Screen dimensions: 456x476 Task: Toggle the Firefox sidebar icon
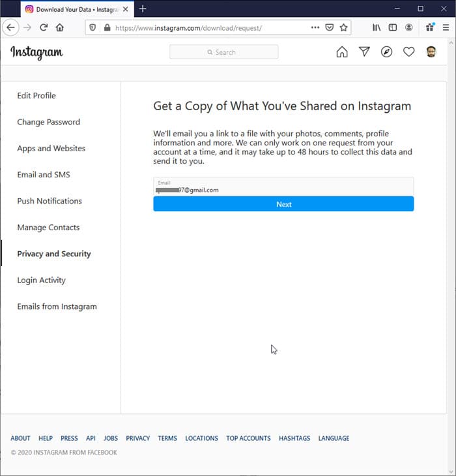[x=393, y=27]
